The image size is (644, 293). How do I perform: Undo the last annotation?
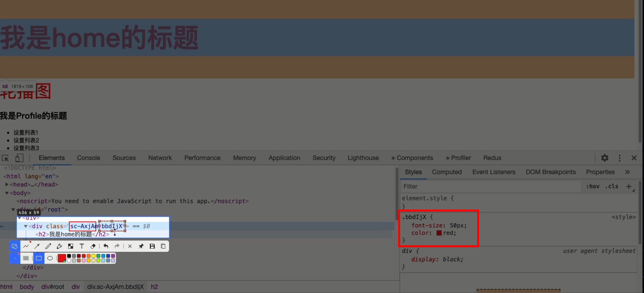(106, 246)
